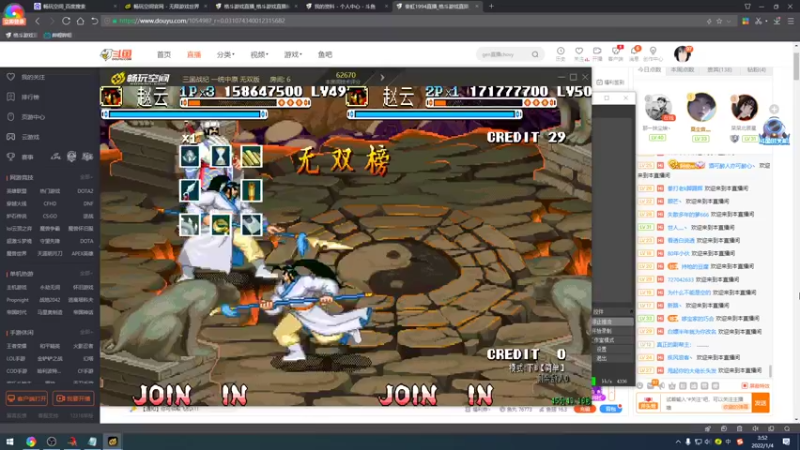The height and width of the screenshot is (450, 800).
Task: Open the yellow-highlighted game app in the taskbar
Action: coord(112,441)
